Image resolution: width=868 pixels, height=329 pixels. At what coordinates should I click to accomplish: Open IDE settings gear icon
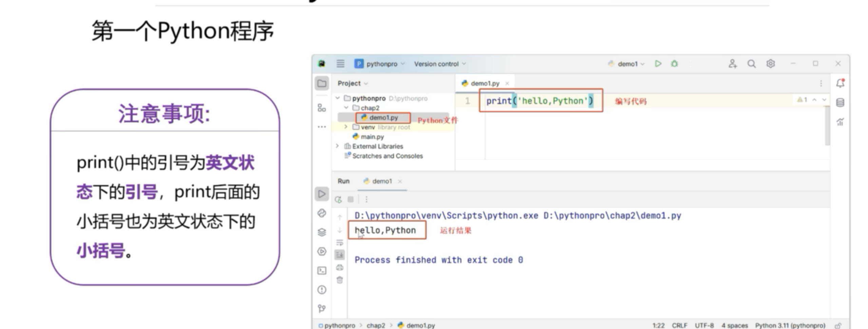click(x=770, y=63)
